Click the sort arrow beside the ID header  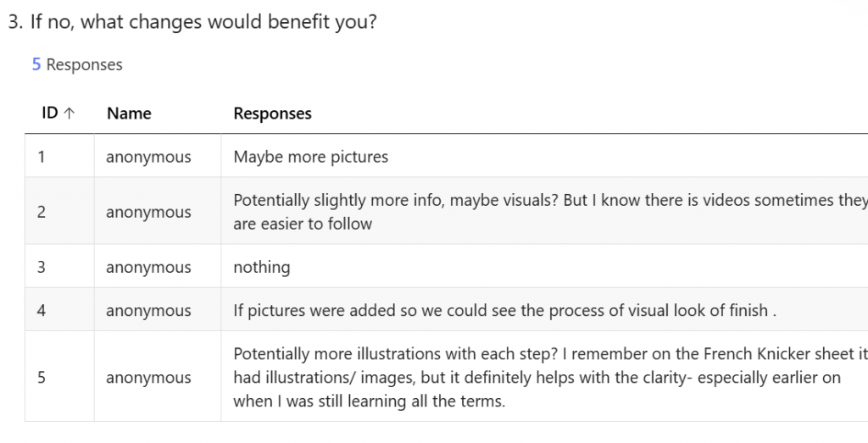(x=69, y=114)
